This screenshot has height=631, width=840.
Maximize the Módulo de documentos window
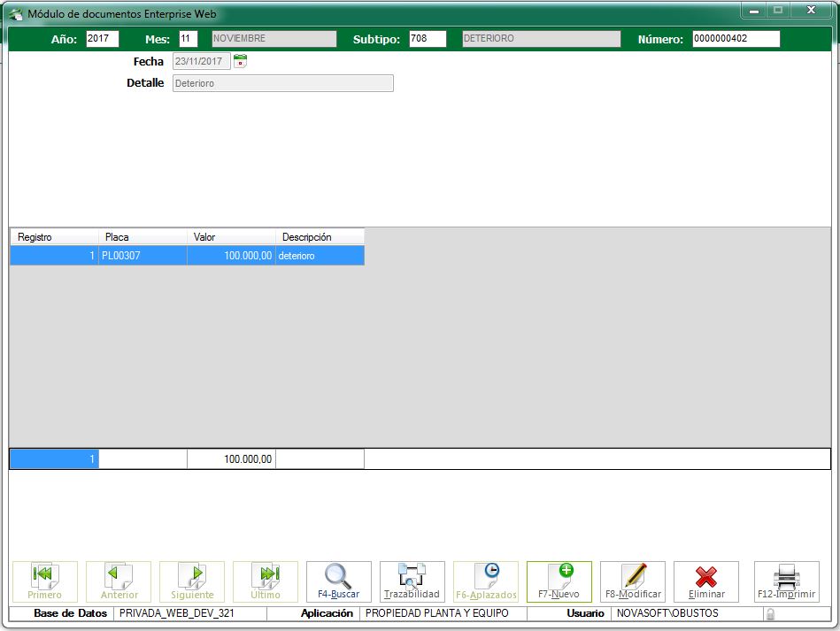(x=778, y=11)
